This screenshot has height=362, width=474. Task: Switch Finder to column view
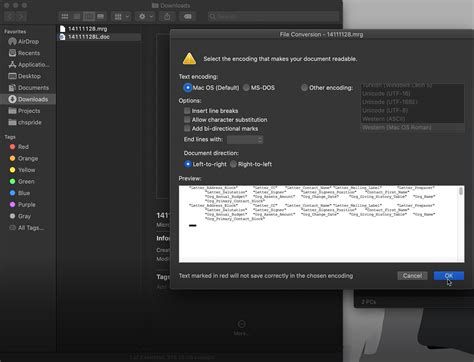click(89, 16)
